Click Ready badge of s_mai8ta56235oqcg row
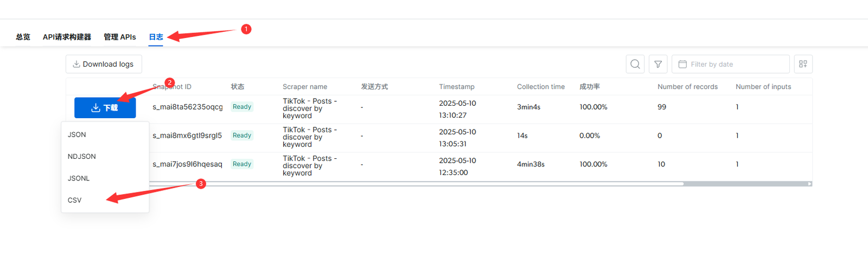Screen dimensions: 868x277 click(242, 107)
